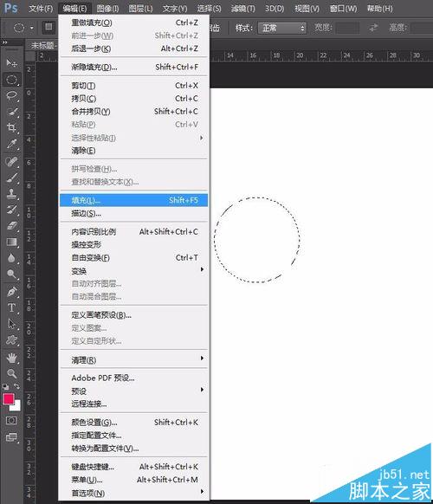Select the Elliptical Marquee tool in toolbox

12,80
